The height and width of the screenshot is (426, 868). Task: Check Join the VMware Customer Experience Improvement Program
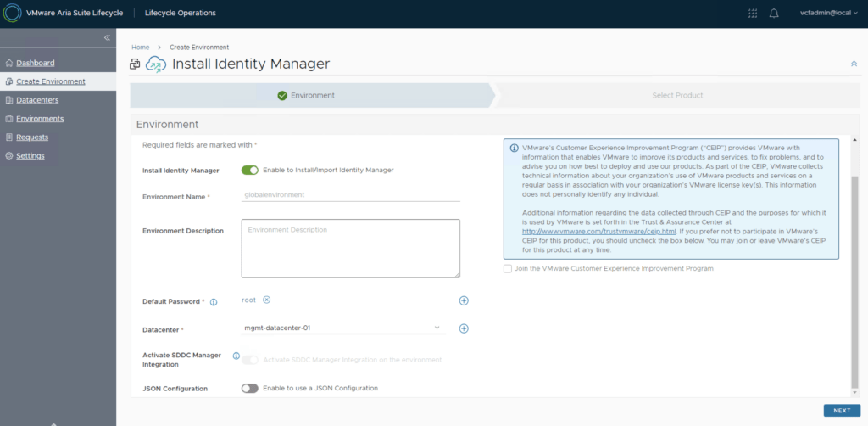[x=508, y=268]
